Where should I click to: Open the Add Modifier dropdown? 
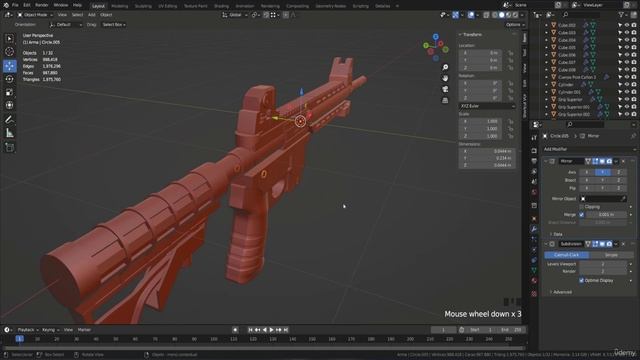pyautogui.click(x=589, y=149)
